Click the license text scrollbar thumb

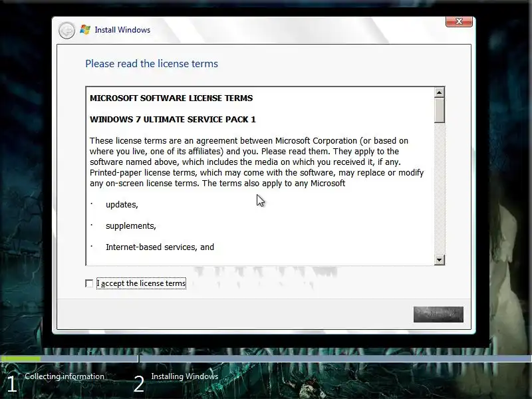tap(440, 110)
